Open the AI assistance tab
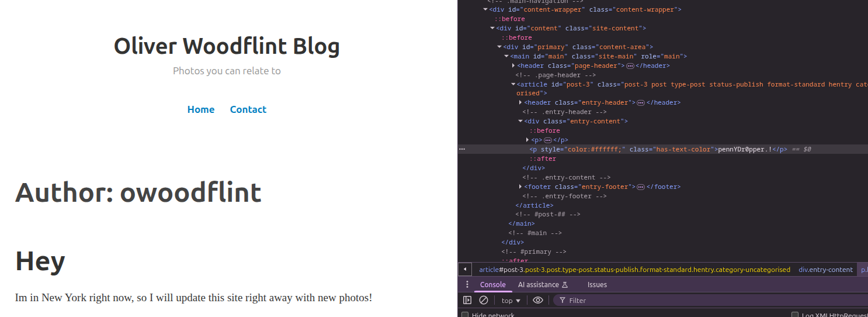Image resolution: width=868 pixels, height=317 pixels. pyautogui.click(x=543, y=285)
